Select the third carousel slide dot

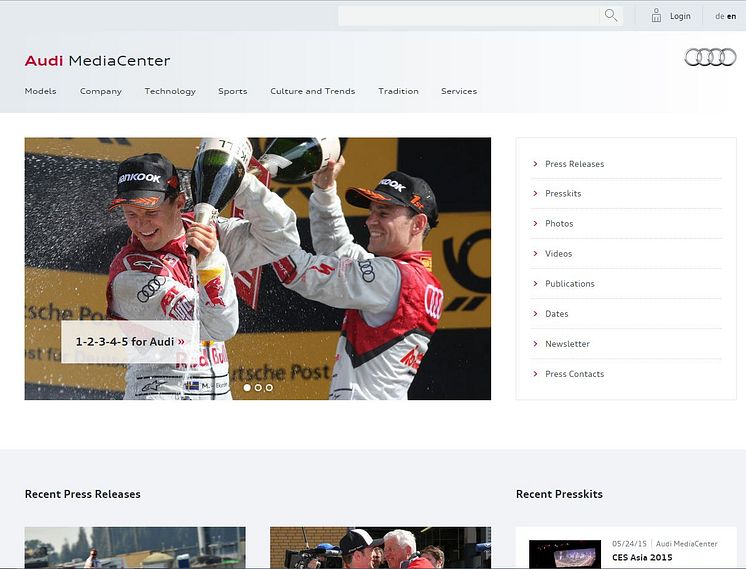269,388
